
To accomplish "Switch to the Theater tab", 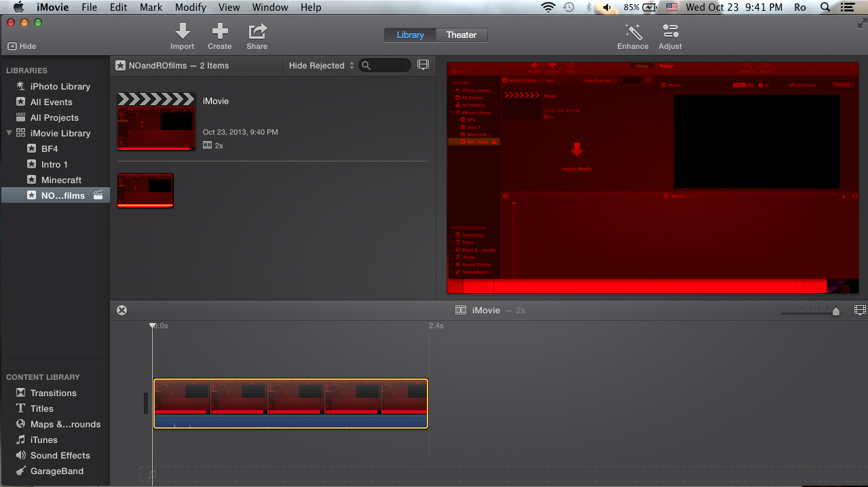I will pyautogui.click(x=461, y=35).
